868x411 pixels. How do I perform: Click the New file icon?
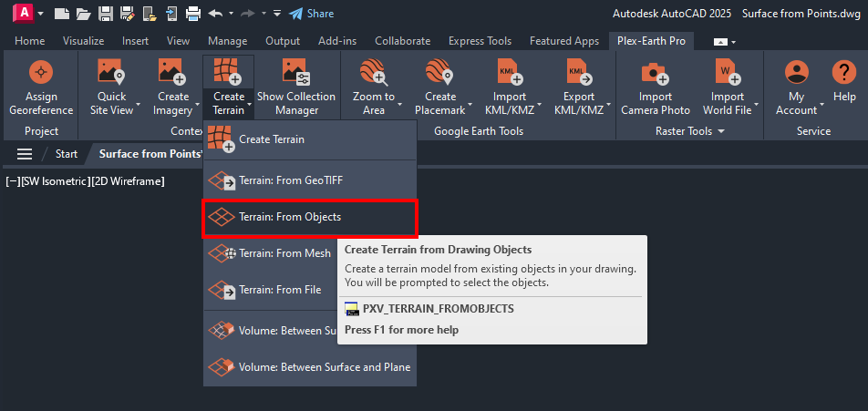(x=62, y=13)
